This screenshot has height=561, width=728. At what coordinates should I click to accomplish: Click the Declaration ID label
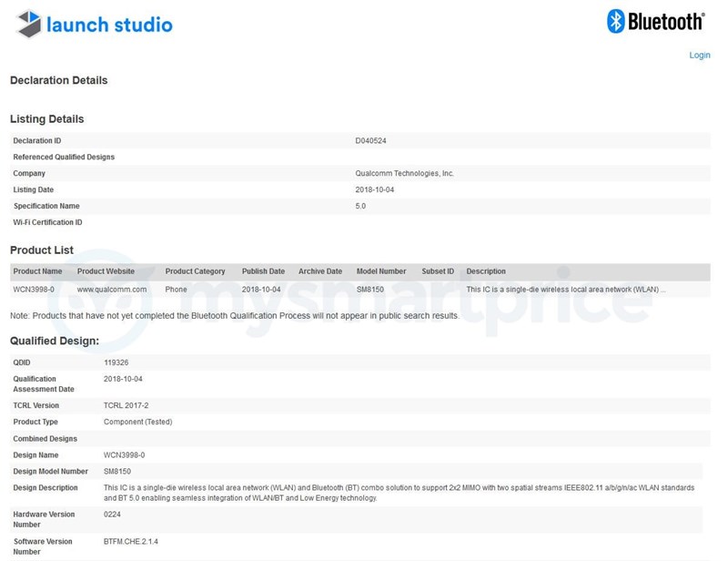pyautogui.click(x=37, y=141)
